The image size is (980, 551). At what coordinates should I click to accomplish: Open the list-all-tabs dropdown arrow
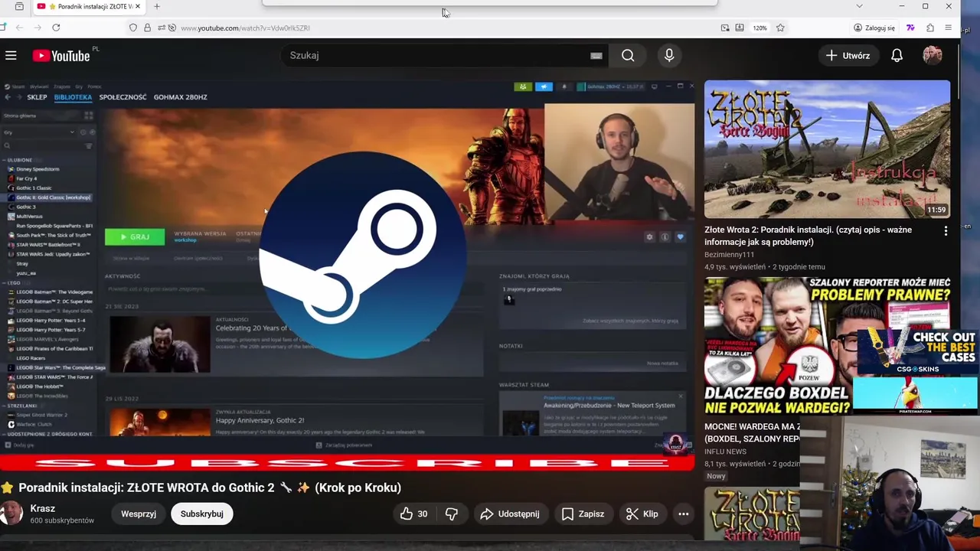[x=859, y=6]
